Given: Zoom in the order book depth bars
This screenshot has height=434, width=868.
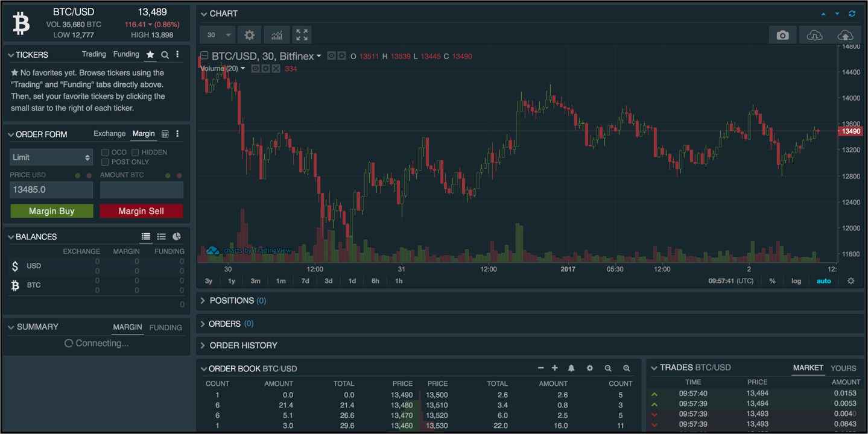Looking at the screenshot, I should tap(627, 368).
